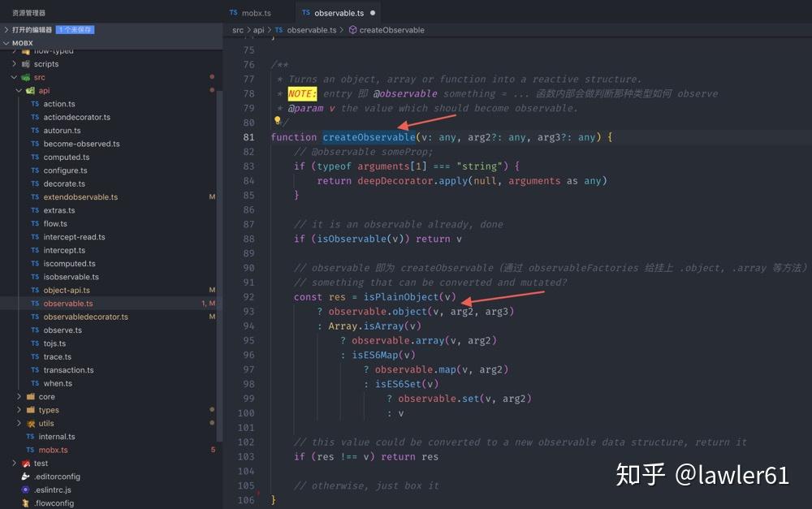Screen dimensions: 812x509
Task: Select observable.ts in the file tree
Action: tap(68, 304)
